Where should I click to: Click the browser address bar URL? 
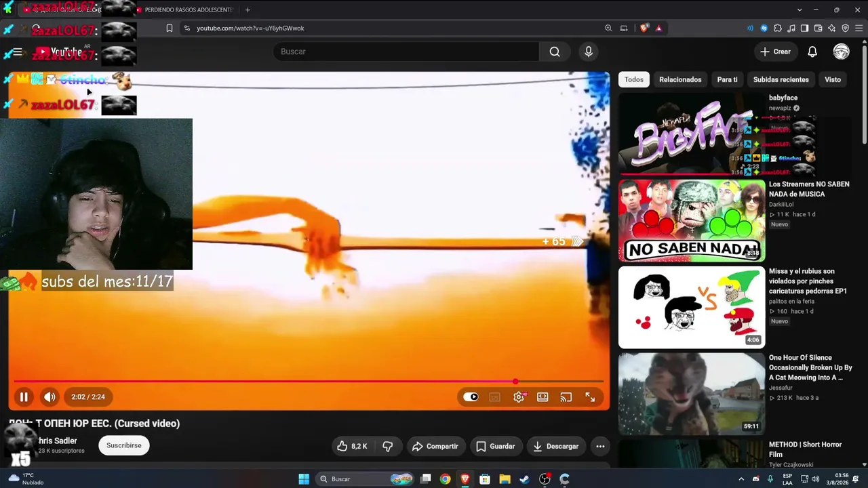pyautogui.click(x=250, y=28)
